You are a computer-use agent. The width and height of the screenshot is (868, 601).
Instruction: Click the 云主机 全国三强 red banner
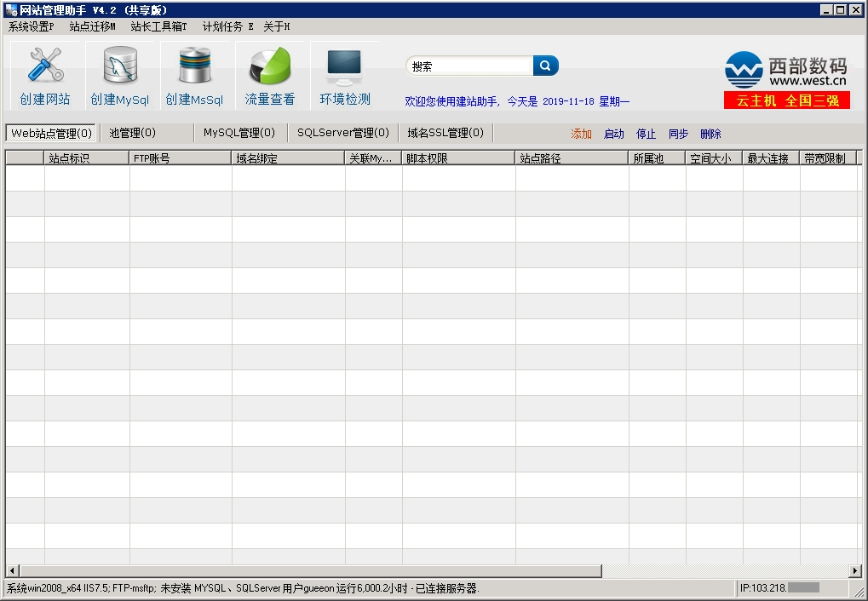tap(786, 100)
